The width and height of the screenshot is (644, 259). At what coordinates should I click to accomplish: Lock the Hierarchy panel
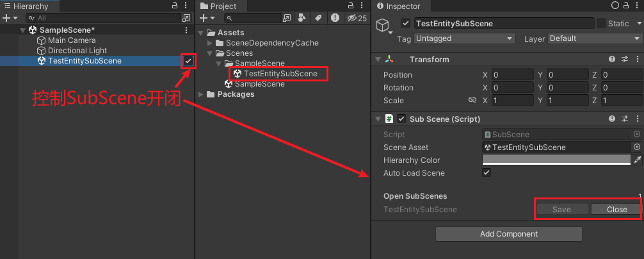point(175,5)
